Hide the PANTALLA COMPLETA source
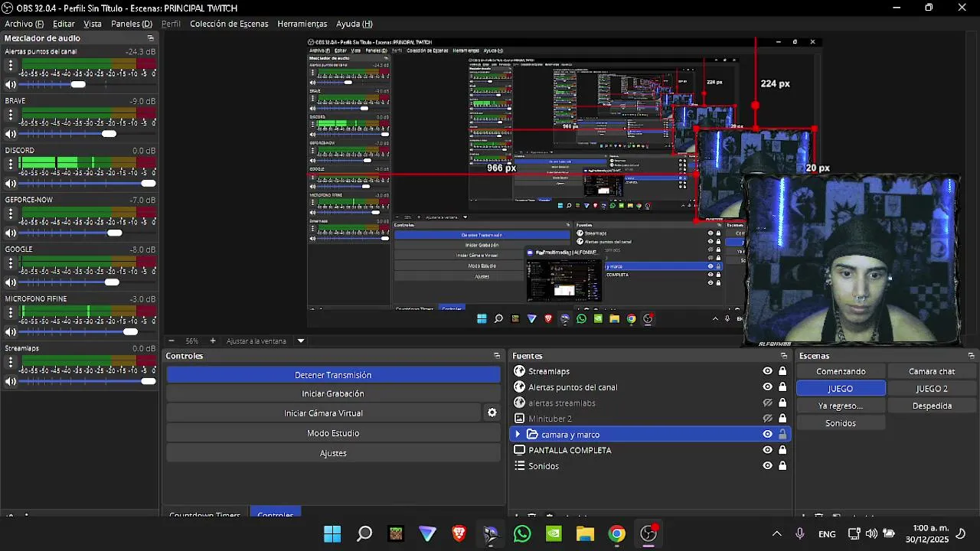This screenshot has height=551, width=980. click(767, 450)
